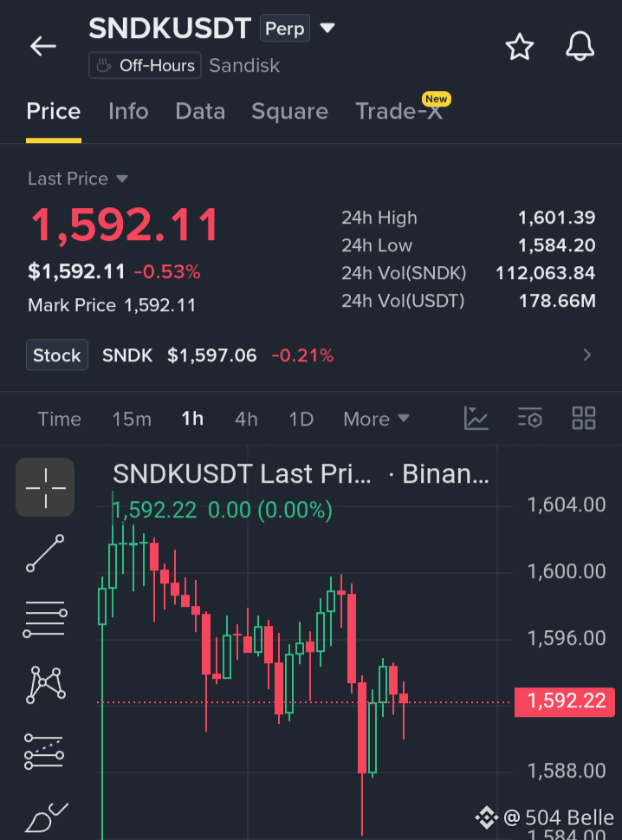
Task: Click the large 1,592.11 last price
Action: 125,225
